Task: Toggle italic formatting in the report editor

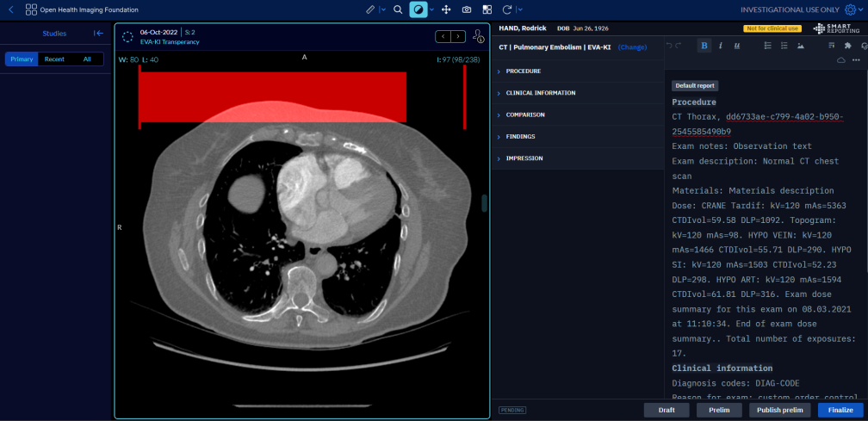Action: coord(720,46)
